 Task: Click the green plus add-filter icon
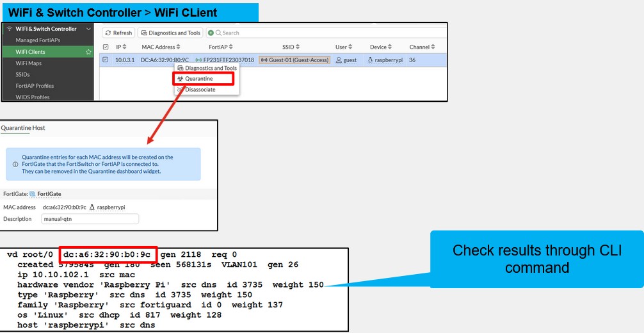click(211, 33)
